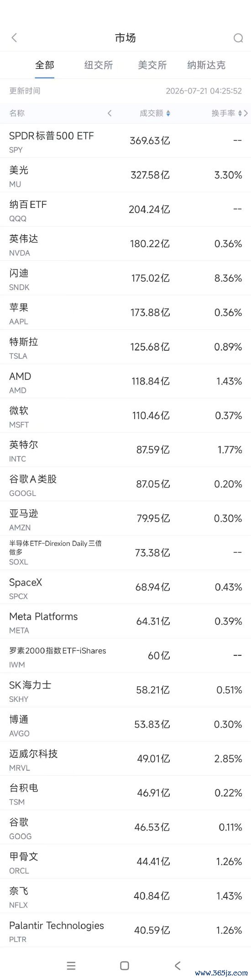The width and height of the screenshot is (251, 980).
Task: Click the right chevron next to 换手率
Action: point(246,113)
